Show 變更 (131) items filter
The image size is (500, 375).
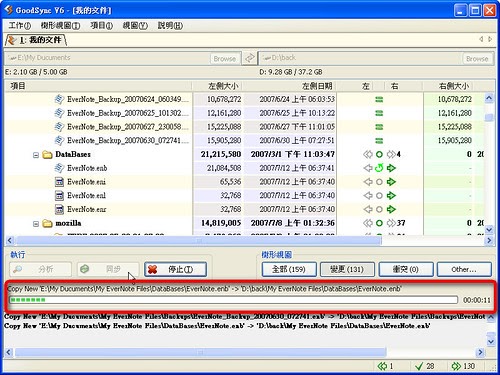click(x=347, y=269)
